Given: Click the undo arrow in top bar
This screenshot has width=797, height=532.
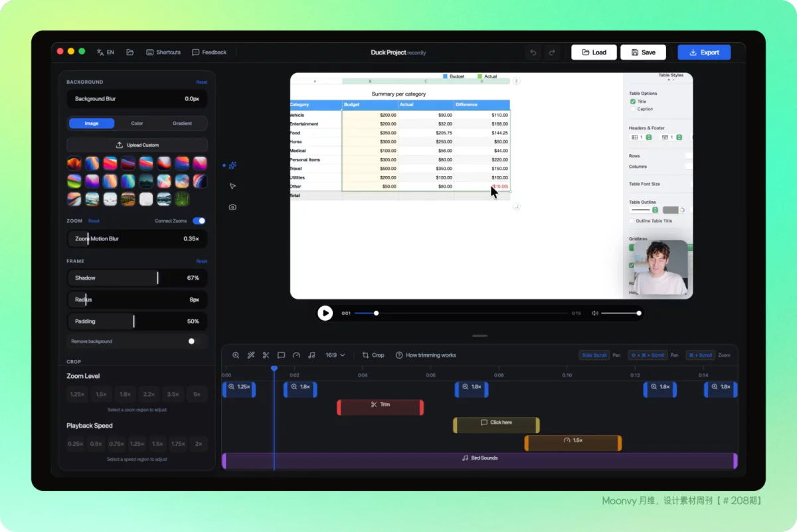Looking at the screenshot, I should [x=533, y=52].
